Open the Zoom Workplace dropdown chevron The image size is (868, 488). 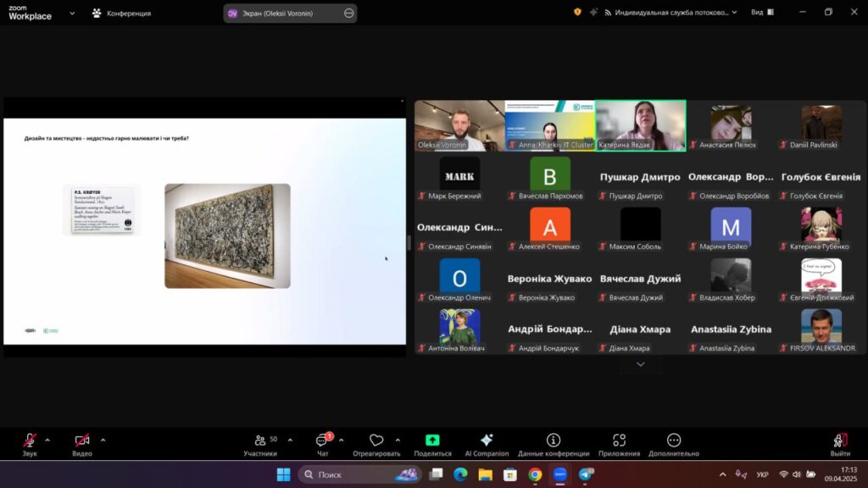point(72,14)
